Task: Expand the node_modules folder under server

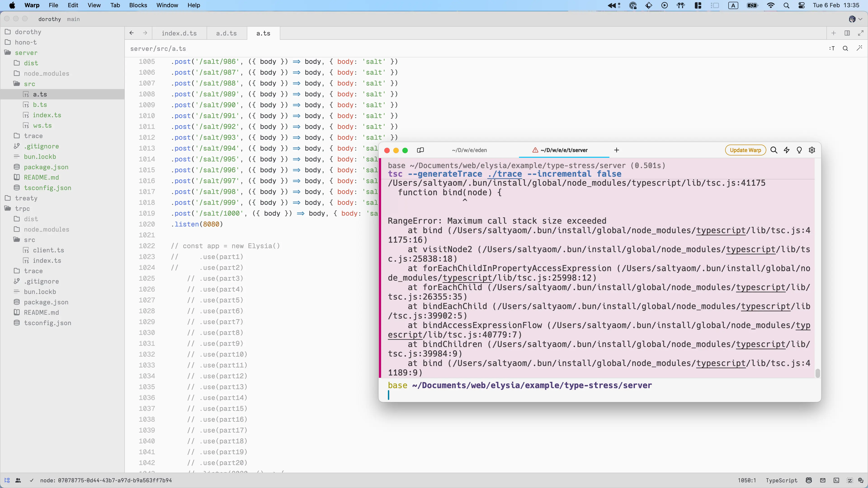Action: point(47,73)
